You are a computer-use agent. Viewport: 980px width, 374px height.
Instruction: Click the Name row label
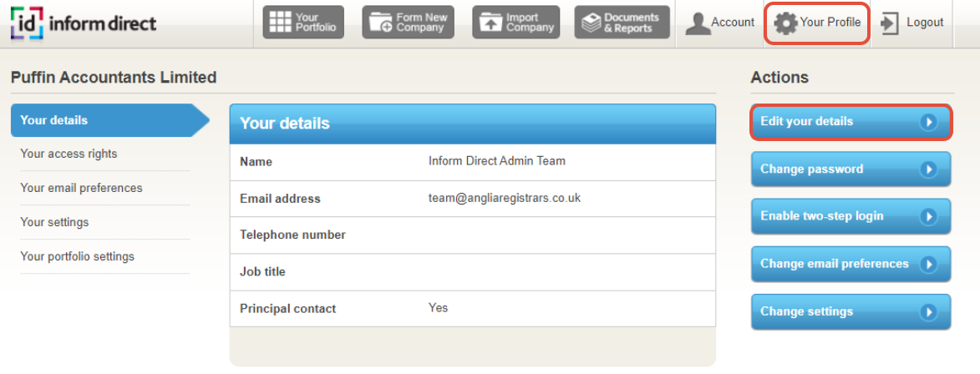pyautogui.click(x=256, y=162)
